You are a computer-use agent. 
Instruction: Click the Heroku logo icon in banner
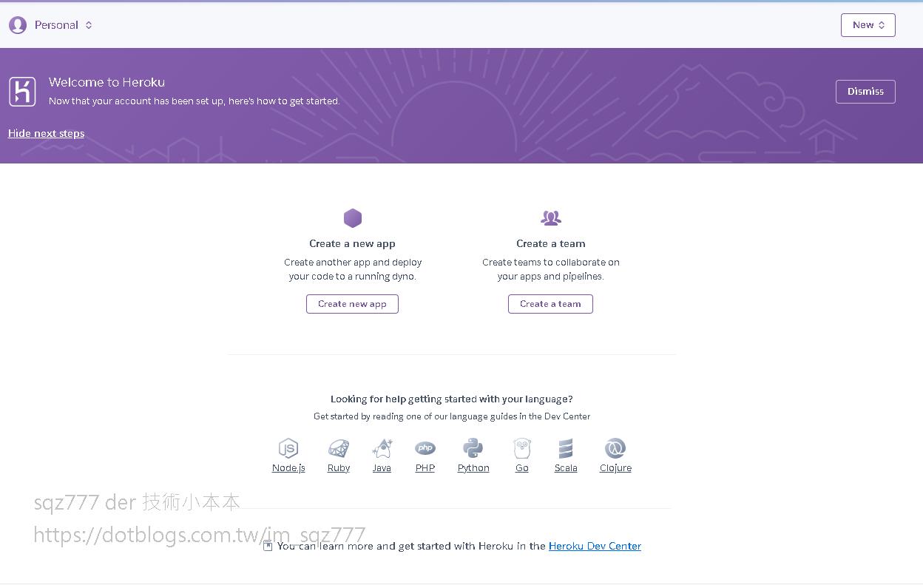22,92
